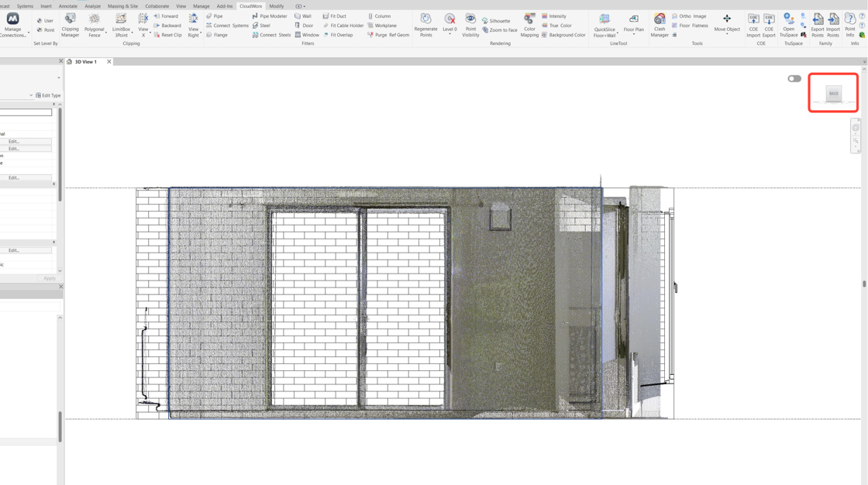Open the properties type selector dropdown
This screenshot has width=868, height=485.
(x=59, y=77)
